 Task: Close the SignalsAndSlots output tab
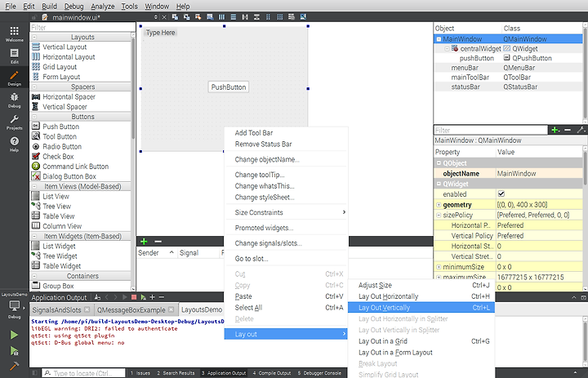click(x=87, y=309)
